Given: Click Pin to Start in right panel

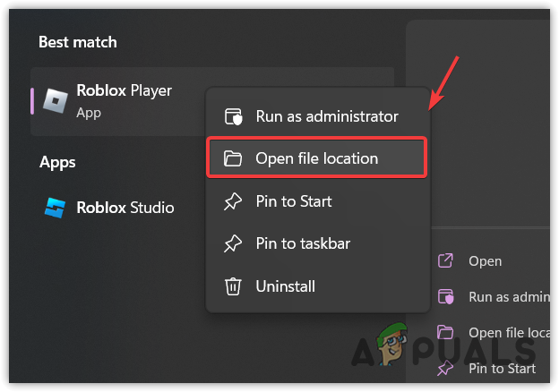Looking at the screenshot, I should coord(502,368).
